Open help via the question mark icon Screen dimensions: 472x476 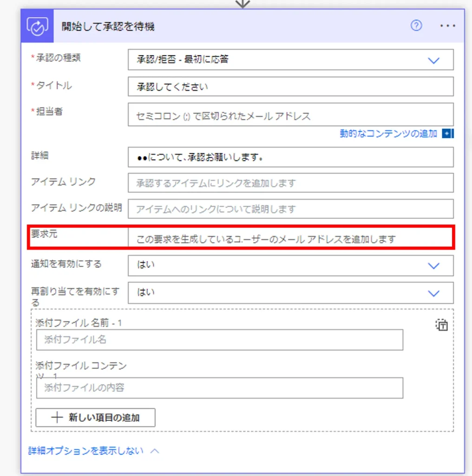pos(416,26)
